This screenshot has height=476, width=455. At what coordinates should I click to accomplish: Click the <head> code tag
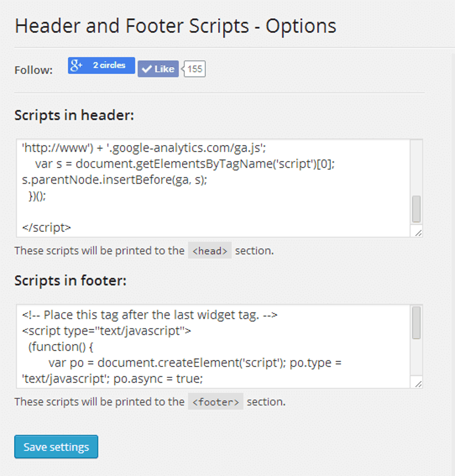coord(210,250)
